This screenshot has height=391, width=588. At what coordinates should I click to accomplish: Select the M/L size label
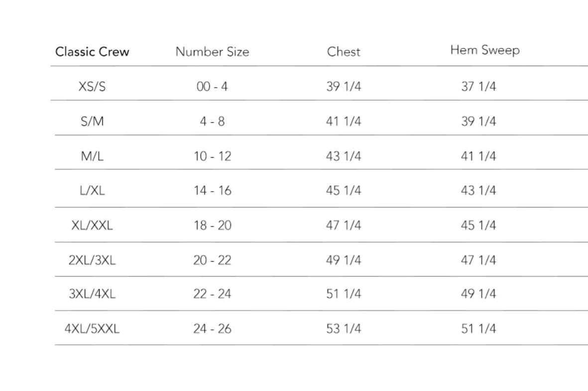[92, 156]
